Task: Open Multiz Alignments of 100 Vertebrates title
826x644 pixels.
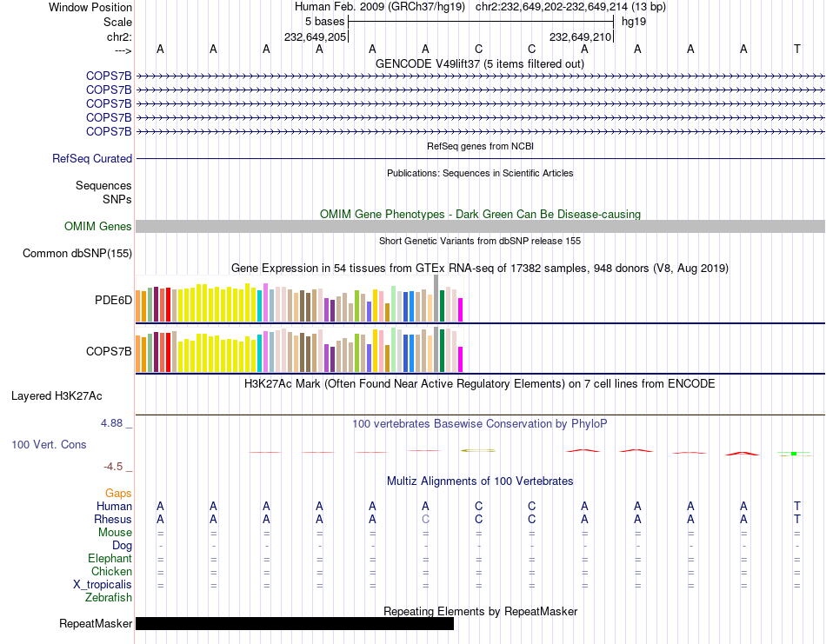Action: click(x=480, y=481)
